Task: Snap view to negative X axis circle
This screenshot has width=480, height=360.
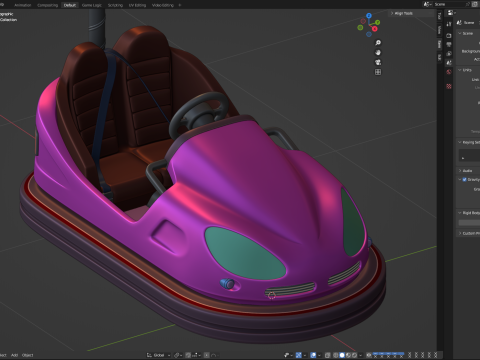Action: (x=363, y=21)
